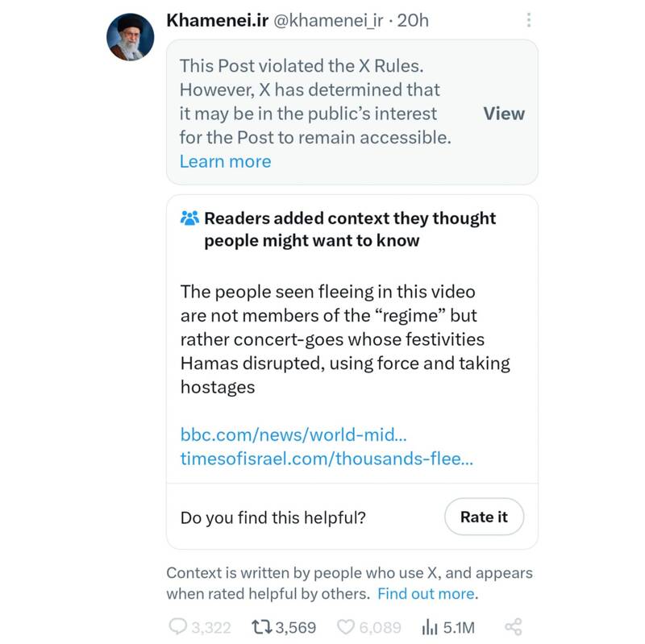Screen dimensions: 645x644
Task: Click the @khamenei_ir handle
Action: [x=329, y=20]
